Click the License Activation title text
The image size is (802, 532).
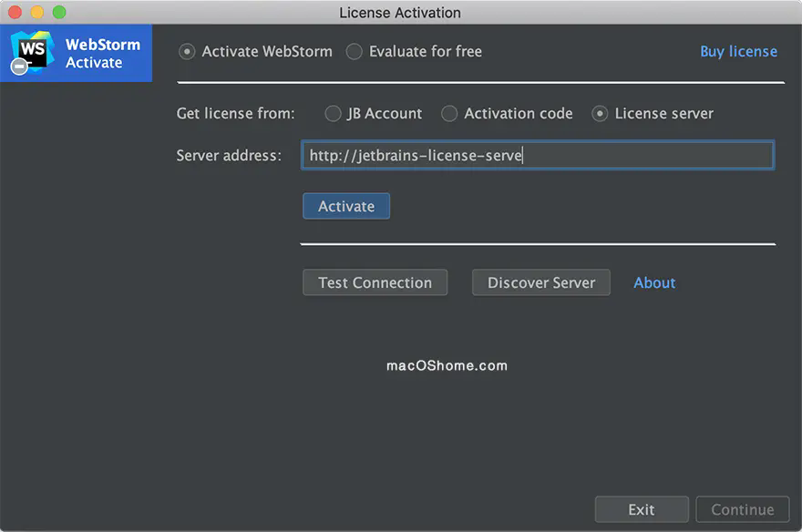tap(400, 13)
